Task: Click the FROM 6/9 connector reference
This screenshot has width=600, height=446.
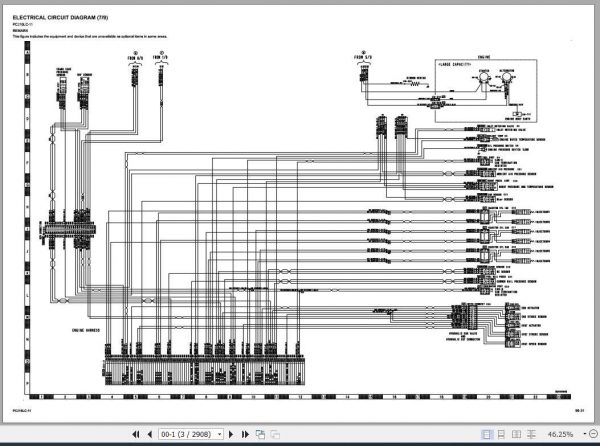Action: [x=135, y=56]
